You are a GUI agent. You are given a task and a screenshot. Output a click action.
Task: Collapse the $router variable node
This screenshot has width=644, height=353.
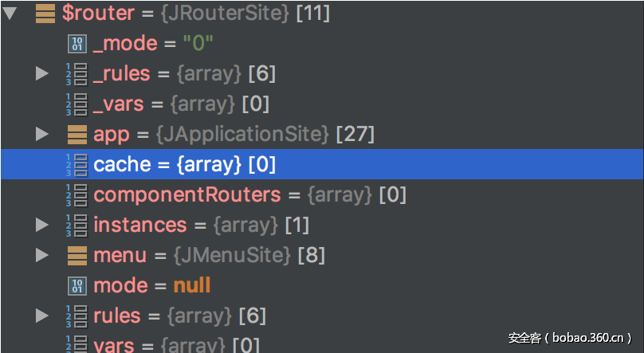(10, 14)
